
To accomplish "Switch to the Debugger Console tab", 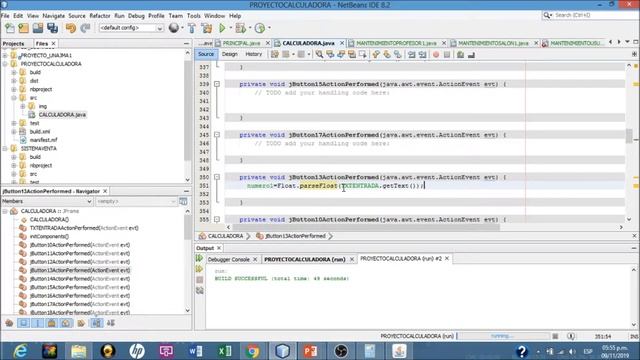I will tap(228, 259).
